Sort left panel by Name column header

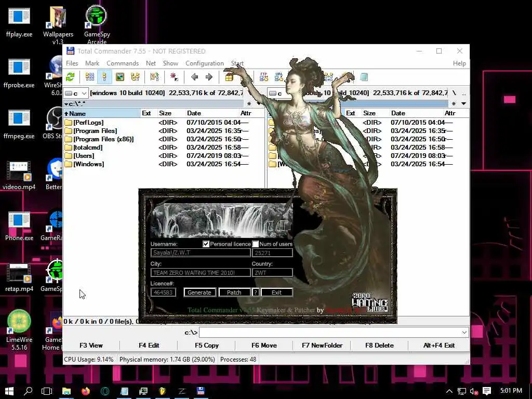pyautogui.click(x=102, y=113)
